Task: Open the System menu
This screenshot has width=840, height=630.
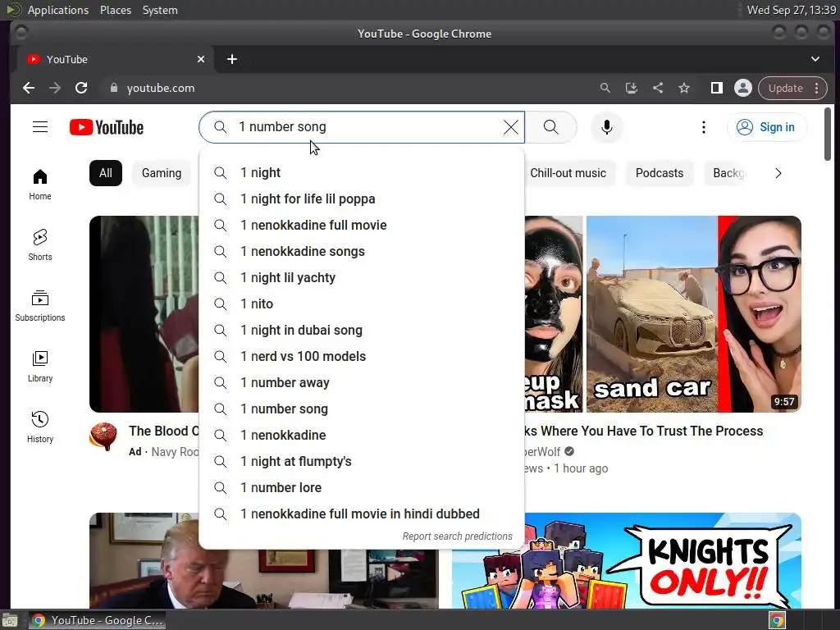Action: [160, 10]
